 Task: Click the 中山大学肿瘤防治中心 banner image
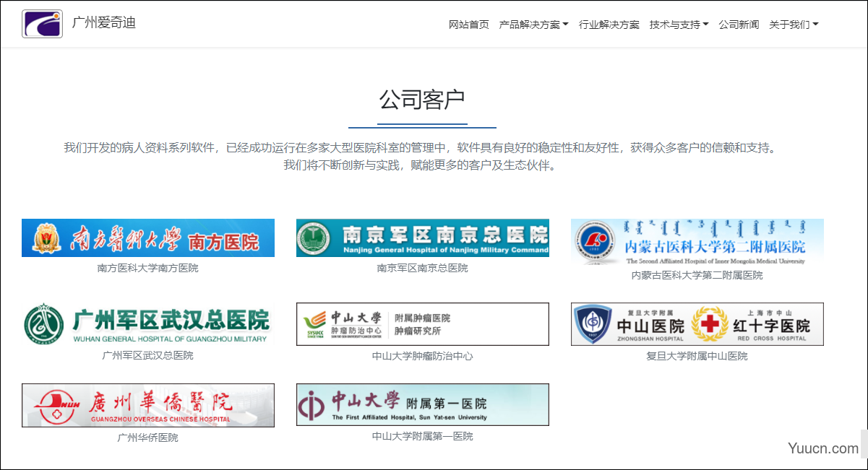(423, 324)
